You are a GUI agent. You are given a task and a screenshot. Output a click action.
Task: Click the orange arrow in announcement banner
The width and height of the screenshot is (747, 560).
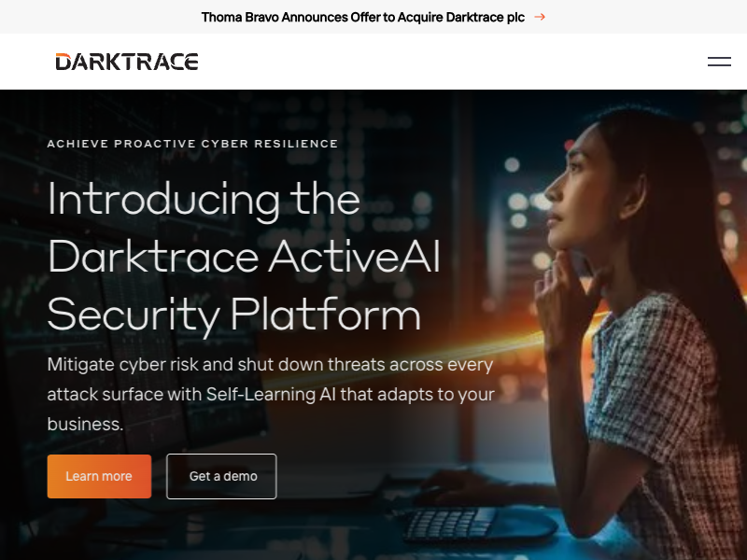tap(540, 17)
